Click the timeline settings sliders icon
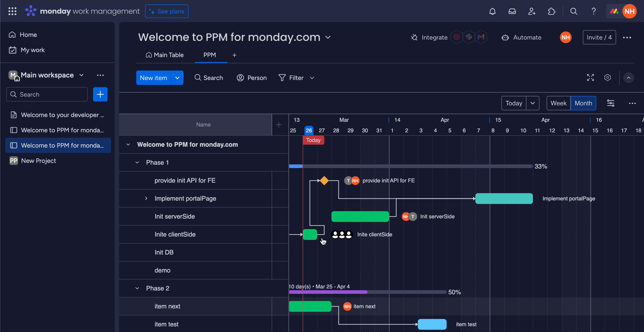The image size is (644, 332). coord(611,103)
